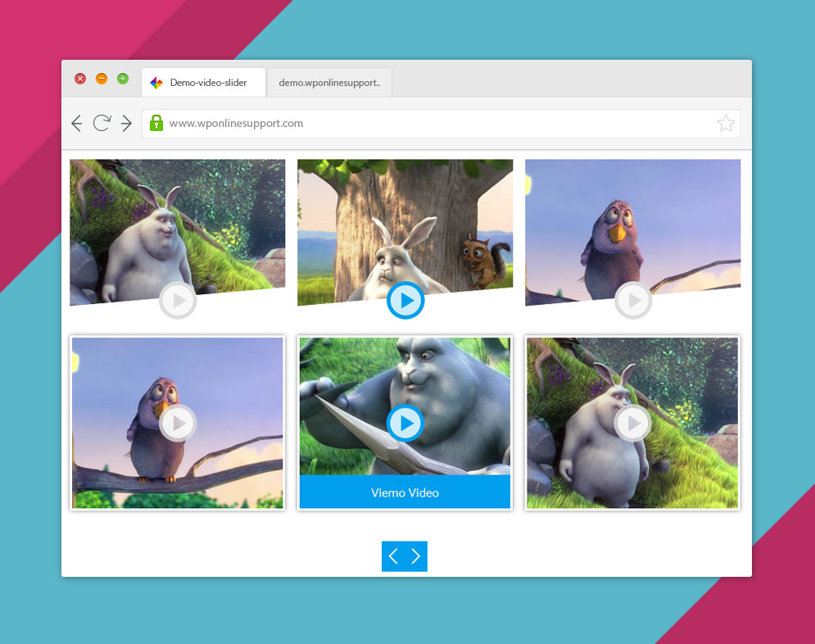Click the green padlock security icon

click(x=156, y=123)
